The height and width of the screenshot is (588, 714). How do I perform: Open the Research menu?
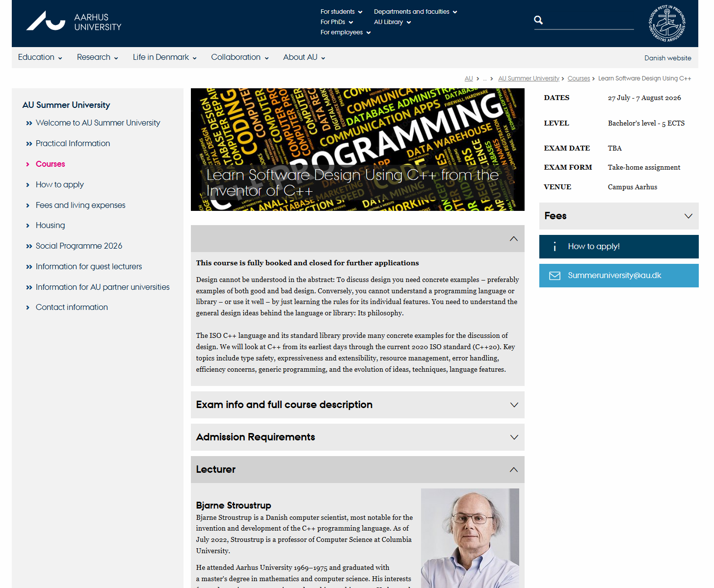pyautogui.click(x=98, y=57)
